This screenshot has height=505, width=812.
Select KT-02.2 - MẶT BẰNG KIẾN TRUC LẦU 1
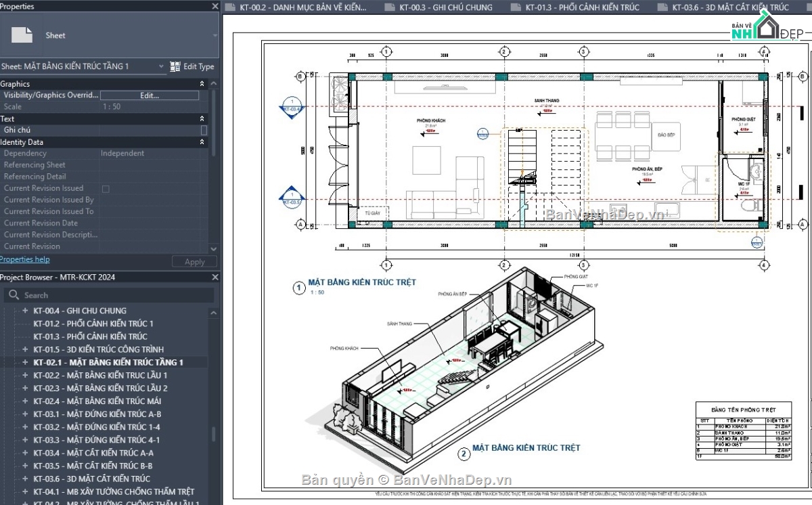tap(100, 375)
